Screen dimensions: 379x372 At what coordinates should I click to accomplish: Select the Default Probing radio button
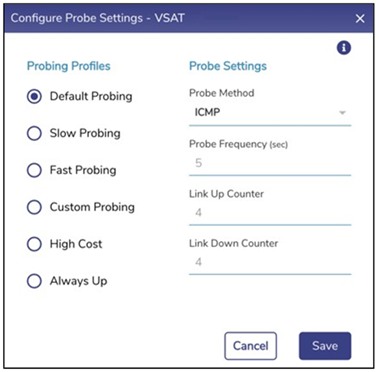point(34,97)
